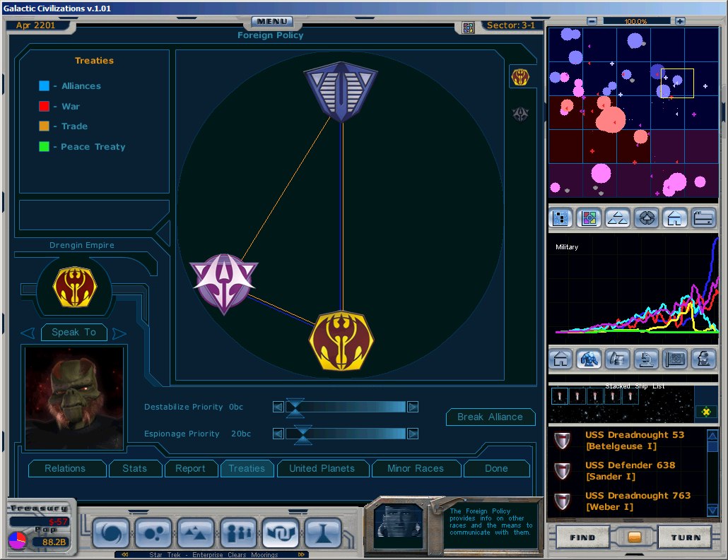The image size is (728, 560).
Task: End the turn with TURN button
Action: 686,537
